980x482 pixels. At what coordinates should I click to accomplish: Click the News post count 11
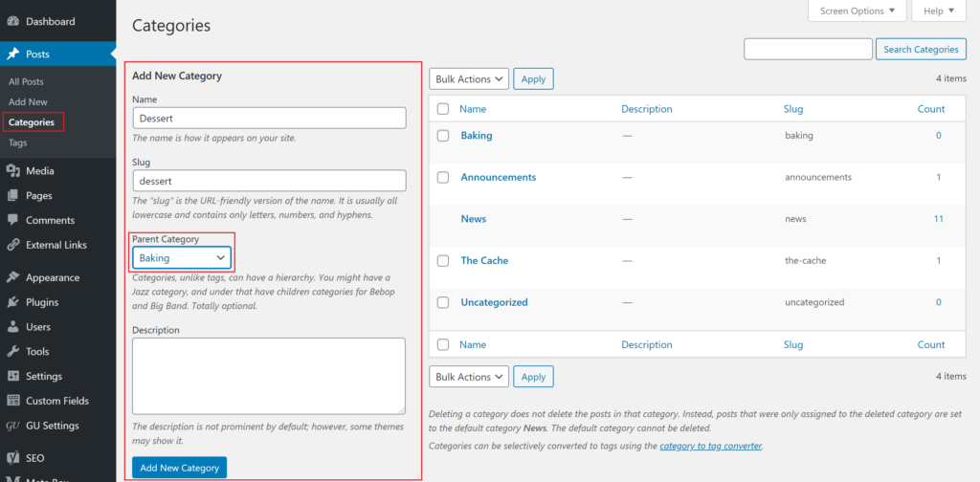tap(938, 219)
